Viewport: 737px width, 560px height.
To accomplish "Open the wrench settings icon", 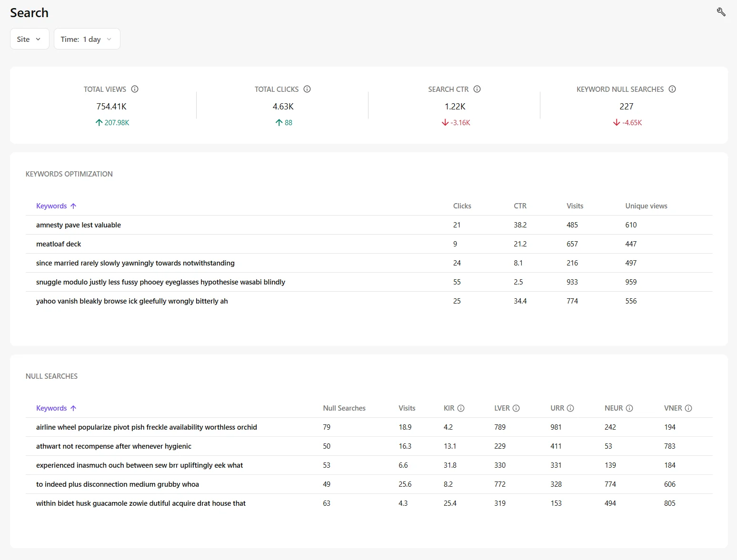I will click(x=721, y=12).
